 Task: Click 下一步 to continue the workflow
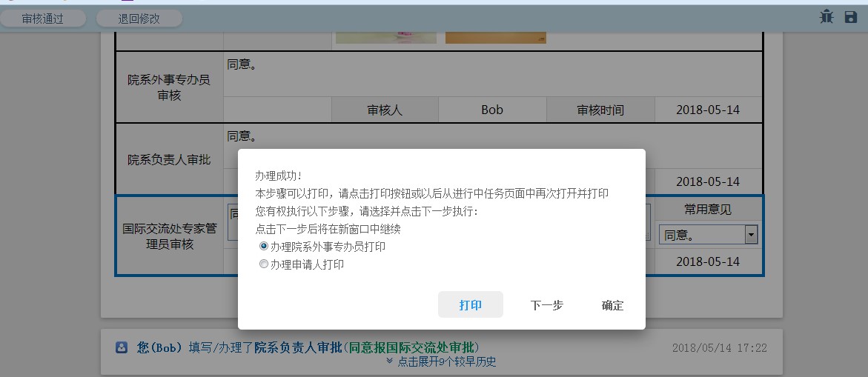[547, 305]
